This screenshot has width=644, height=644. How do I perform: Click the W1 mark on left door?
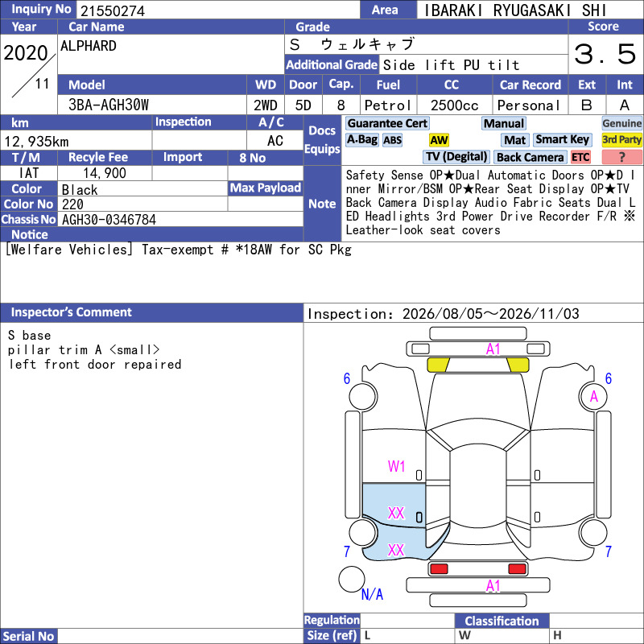coord(396,467)
